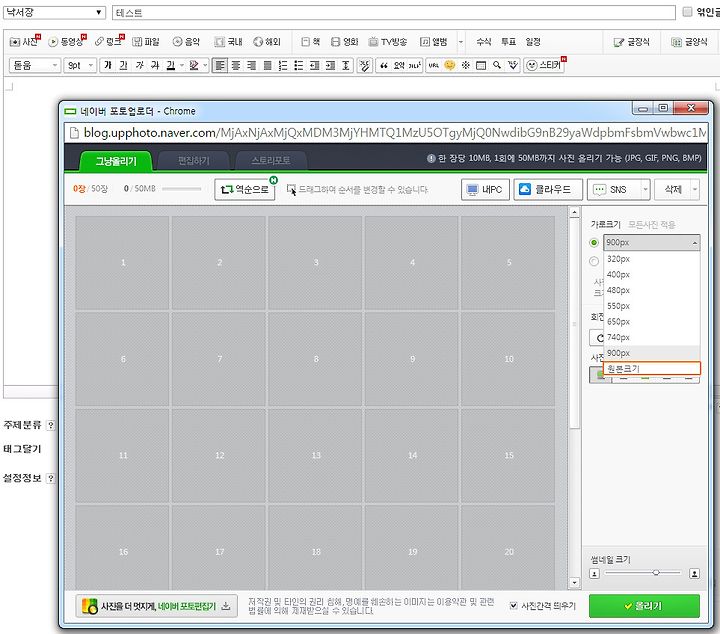
Task: Click the 책 (book) insert icon
Action: tap(310, 42)
